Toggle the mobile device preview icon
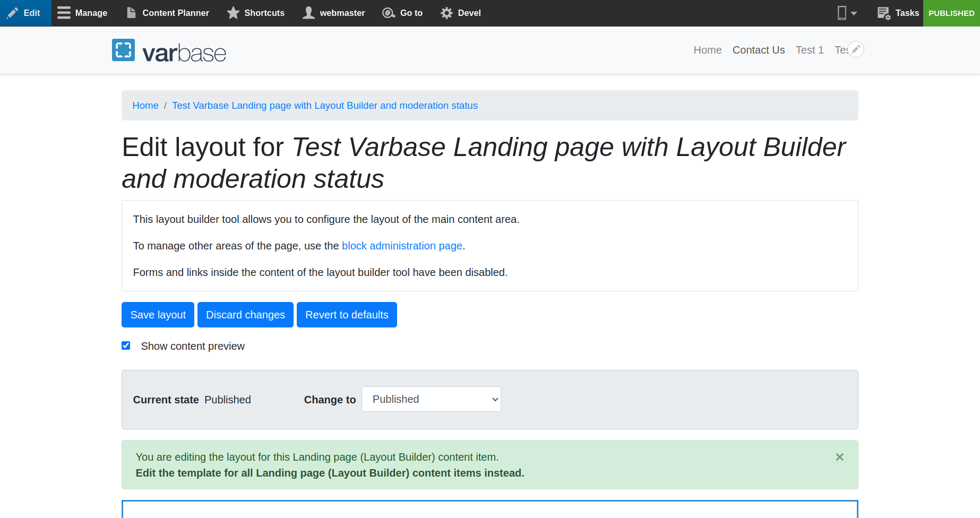 843,13
